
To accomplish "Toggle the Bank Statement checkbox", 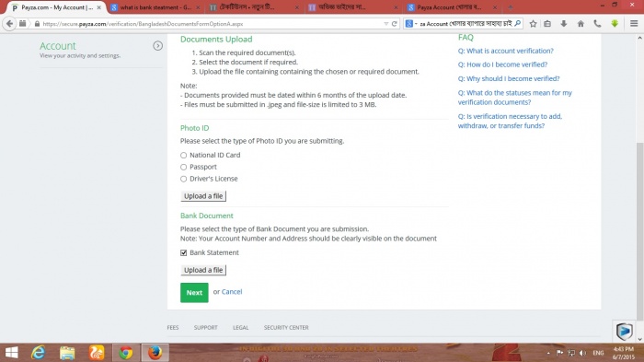I will [184, 252].
